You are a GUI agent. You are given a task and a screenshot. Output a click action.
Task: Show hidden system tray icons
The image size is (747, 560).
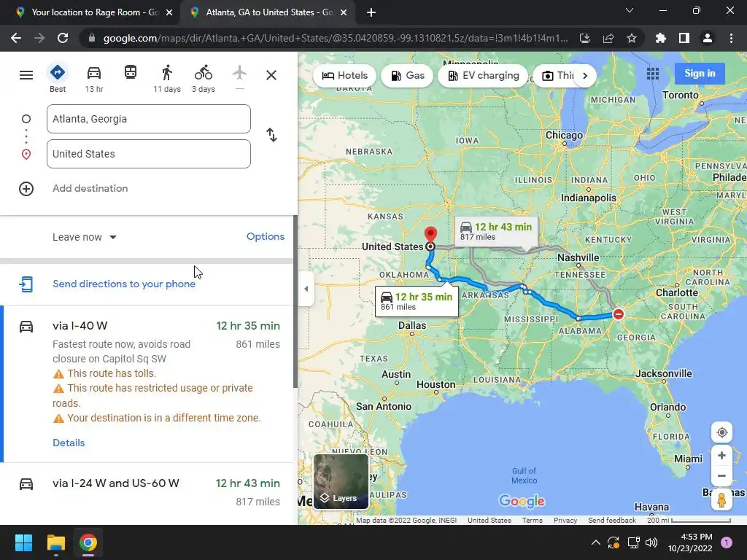pyautogui.click(x=595, y=542)
